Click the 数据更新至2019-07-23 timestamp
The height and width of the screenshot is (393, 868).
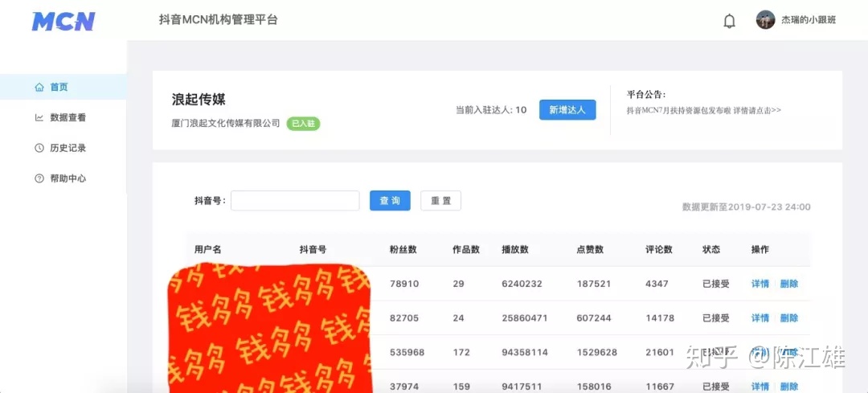click(x=746, y=207)
